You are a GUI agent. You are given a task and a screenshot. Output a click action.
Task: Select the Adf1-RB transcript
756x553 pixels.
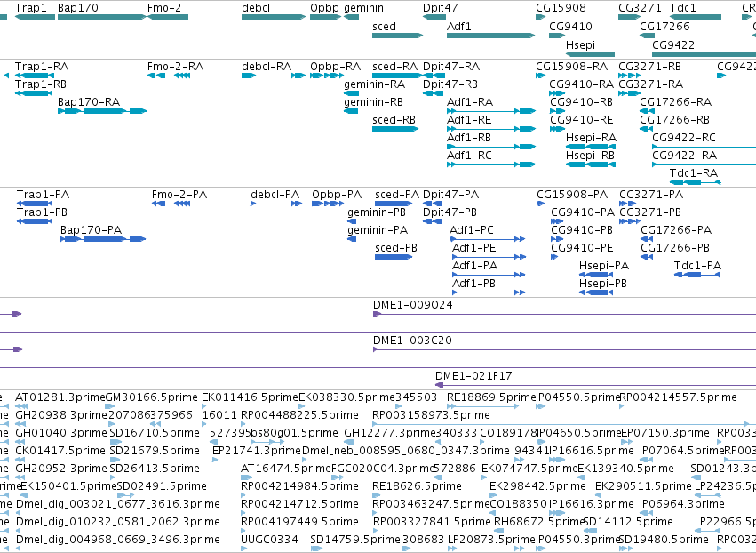point(490,147)
